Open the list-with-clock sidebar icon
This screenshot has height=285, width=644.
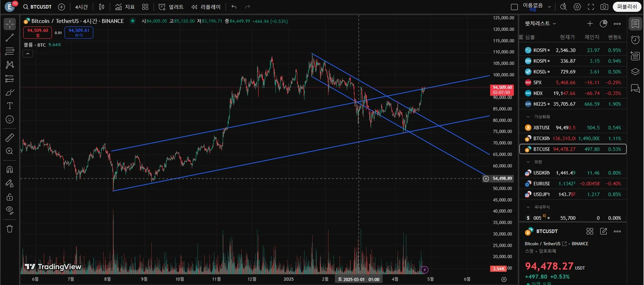coord(635,56)
